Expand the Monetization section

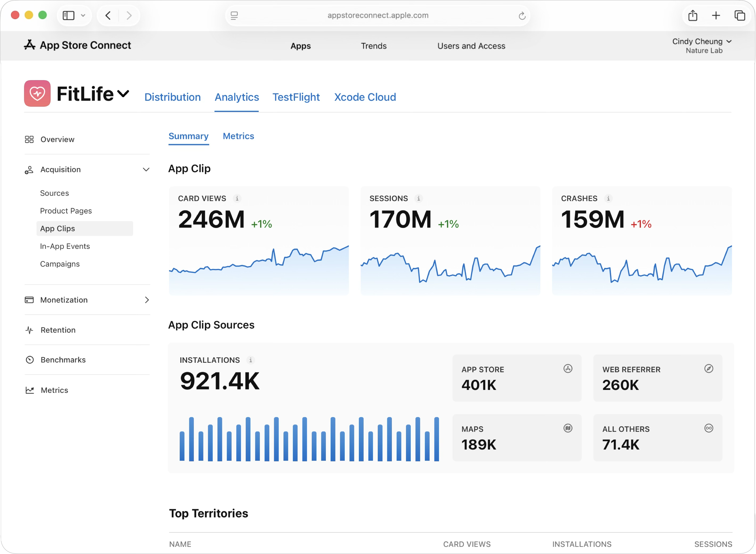click(x=146, y=300)
